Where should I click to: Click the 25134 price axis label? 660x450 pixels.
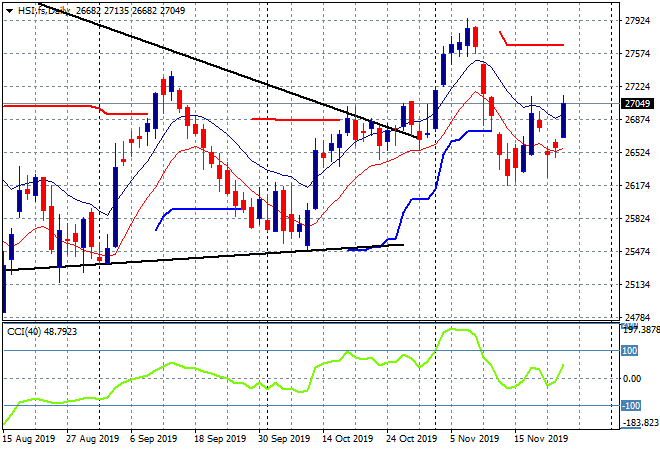pos(637,285)
